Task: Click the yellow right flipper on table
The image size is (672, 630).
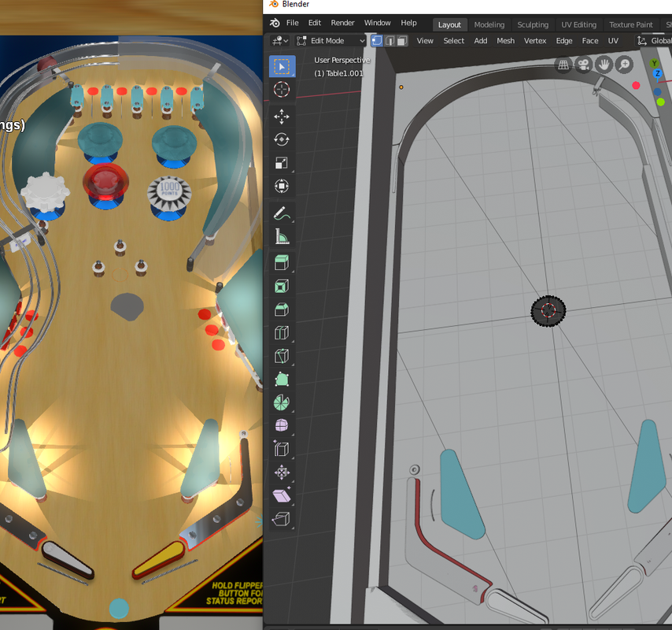Action: tap(159, 560)
